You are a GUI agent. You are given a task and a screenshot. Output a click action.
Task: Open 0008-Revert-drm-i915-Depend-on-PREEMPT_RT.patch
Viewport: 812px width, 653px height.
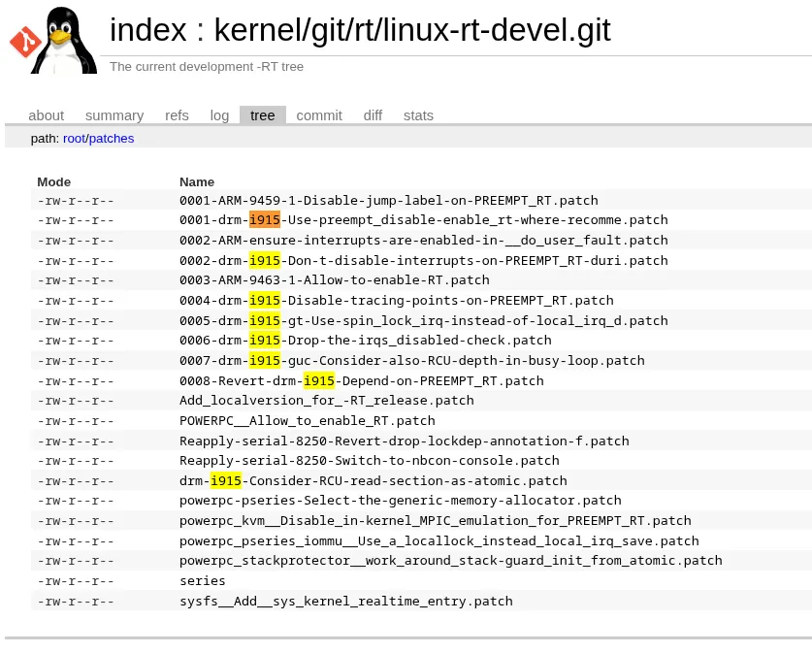click(362, 381)
